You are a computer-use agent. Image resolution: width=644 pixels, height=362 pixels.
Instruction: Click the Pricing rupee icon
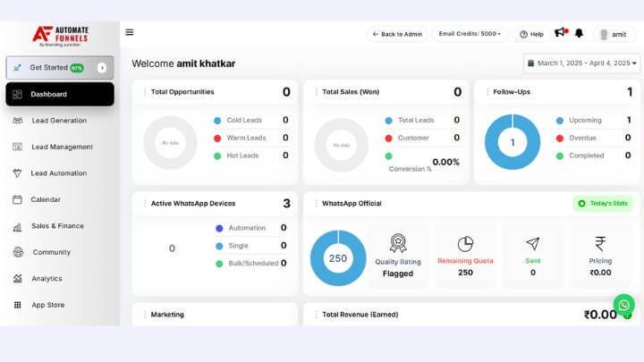(x=600, y=244)
